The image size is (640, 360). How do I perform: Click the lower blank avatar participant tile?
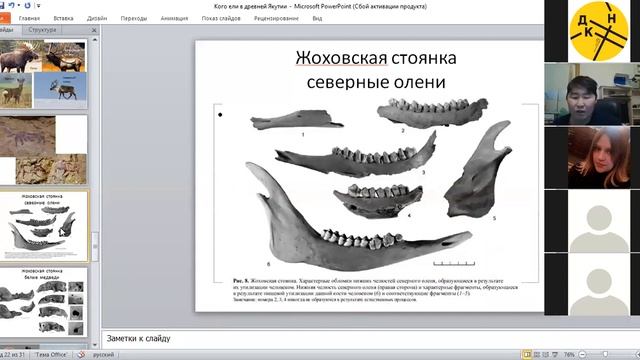tap(599, 284)
